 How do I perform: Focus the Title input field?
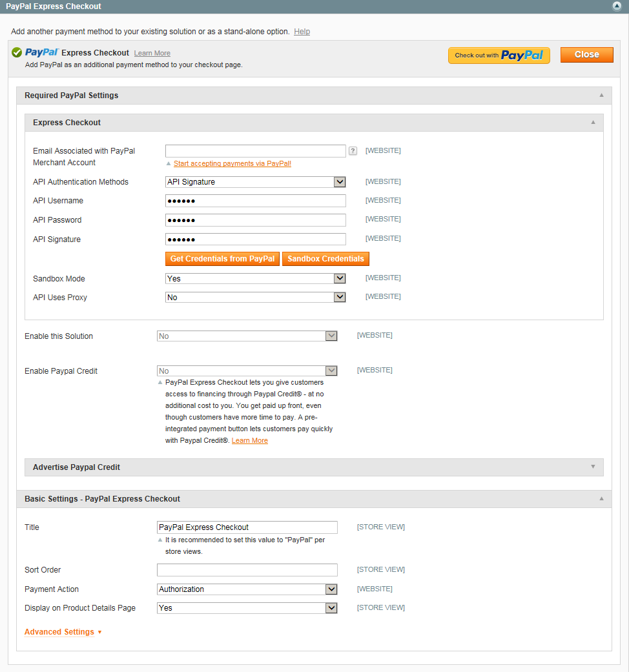pyautogui.click(x=247, y=527)
